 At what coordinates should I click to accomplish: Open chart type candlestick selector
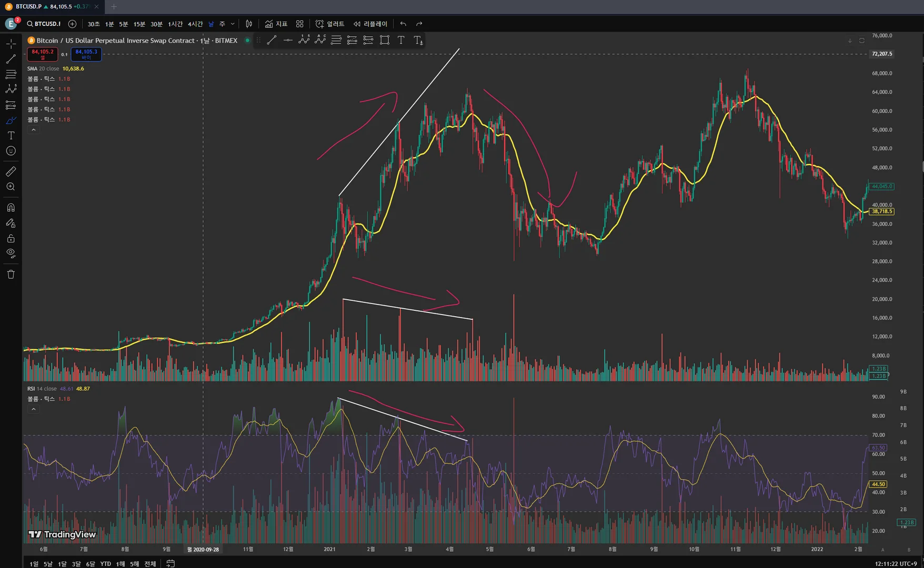(249, 24)
